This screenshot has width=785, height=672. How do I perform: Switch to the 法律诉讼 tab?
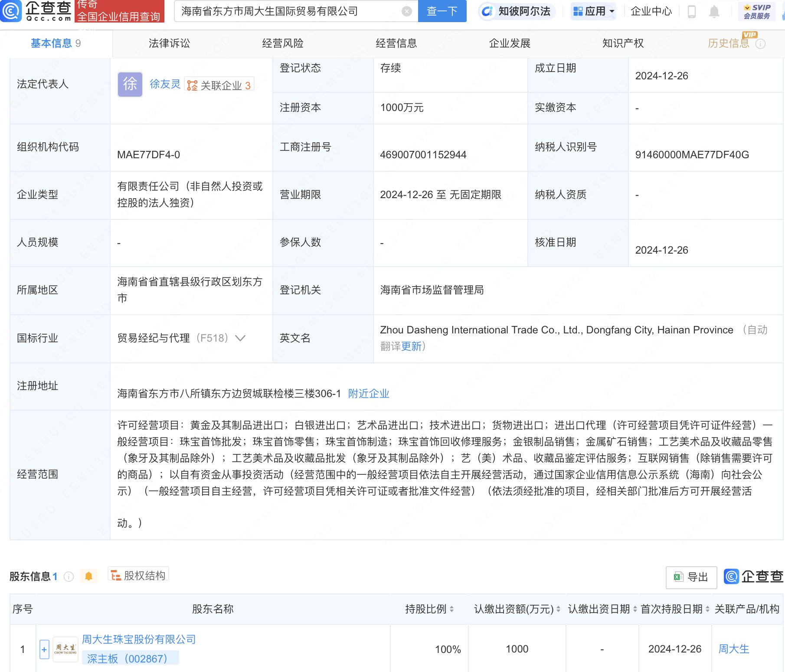tap(169, 43)
